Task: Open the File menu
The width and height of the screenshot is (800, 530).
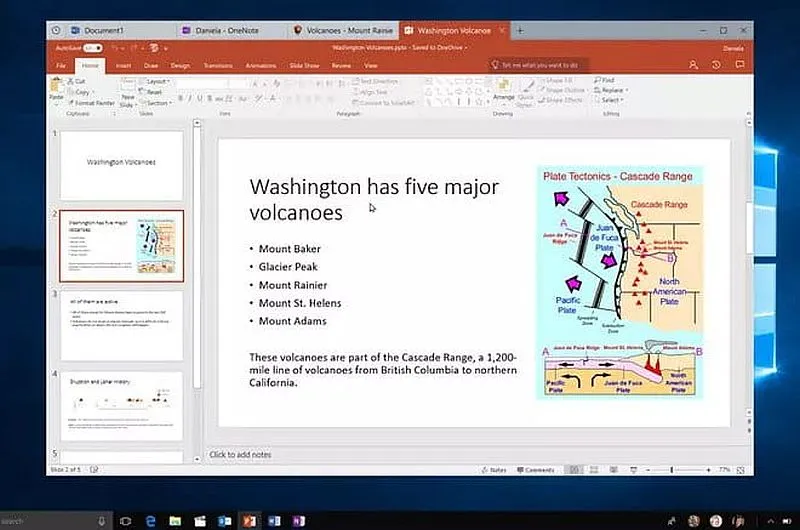Action: point(61,65)
